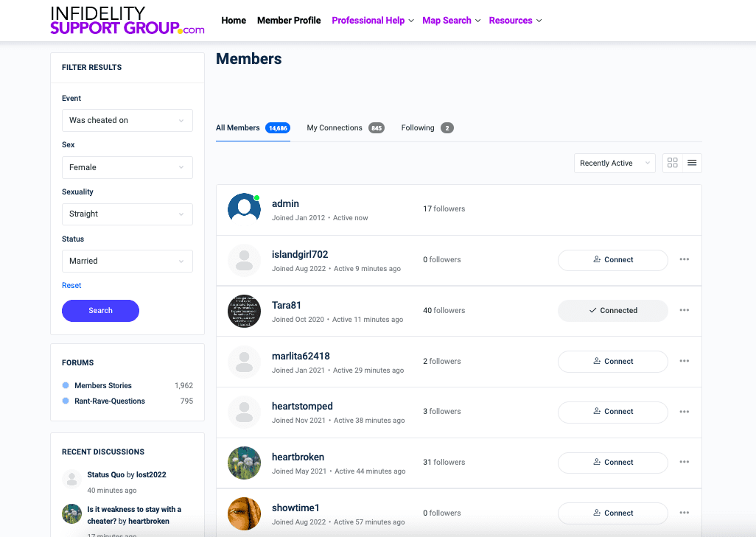756x537 pixels.
Task: Connect with marlita62418
Action: click(613, 362)
